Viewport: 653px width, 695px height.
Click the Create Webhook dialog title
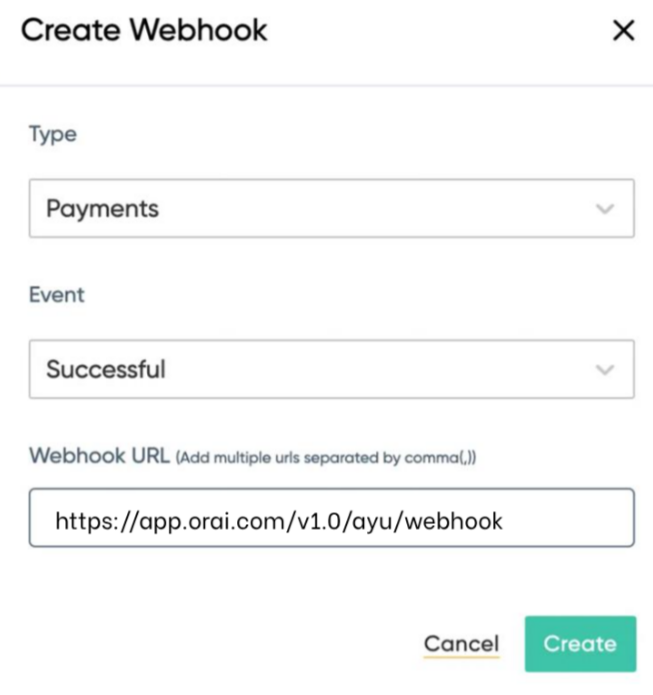[144, 30]
